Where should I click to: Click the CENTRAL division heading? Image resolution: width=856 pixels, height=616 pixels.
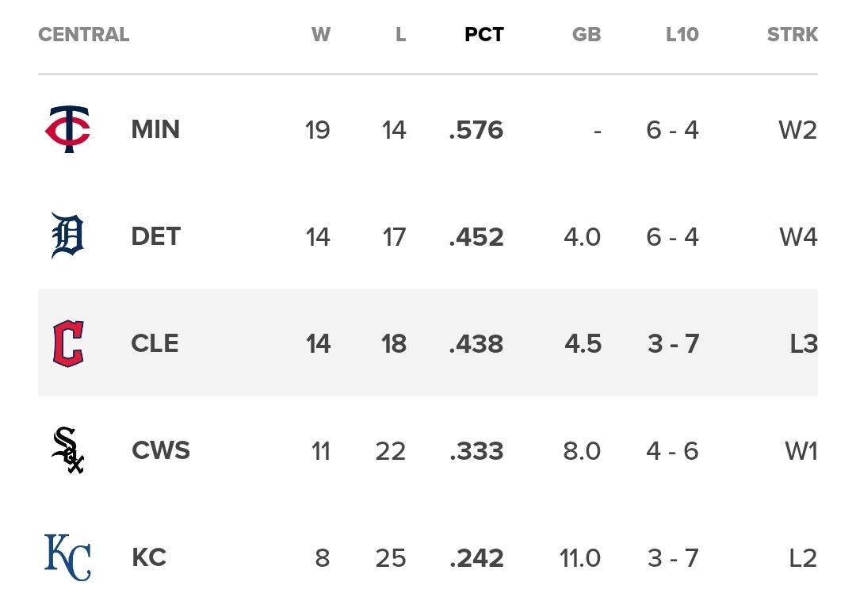point(83,35)
